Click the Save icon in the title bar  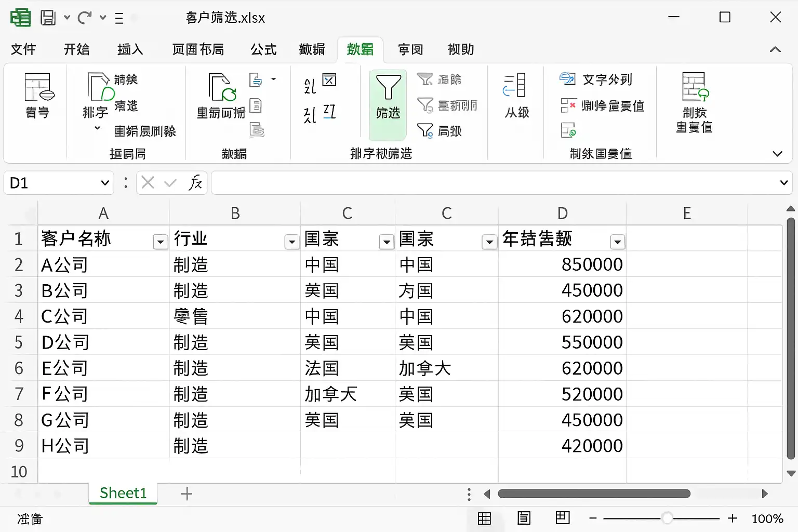pyautogui.click(x=48, y=18)
